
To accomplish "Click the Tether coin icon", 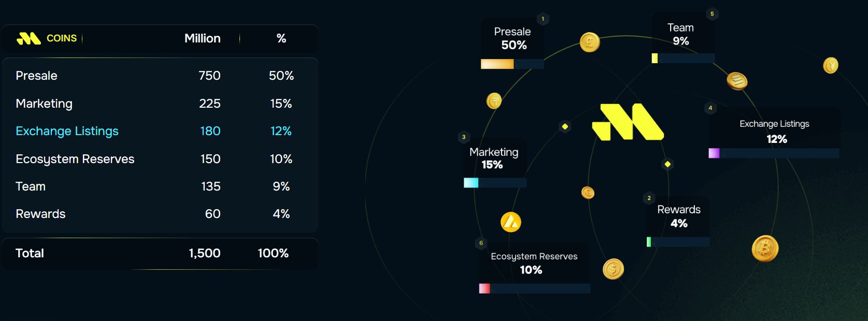I will coord(494,101).
